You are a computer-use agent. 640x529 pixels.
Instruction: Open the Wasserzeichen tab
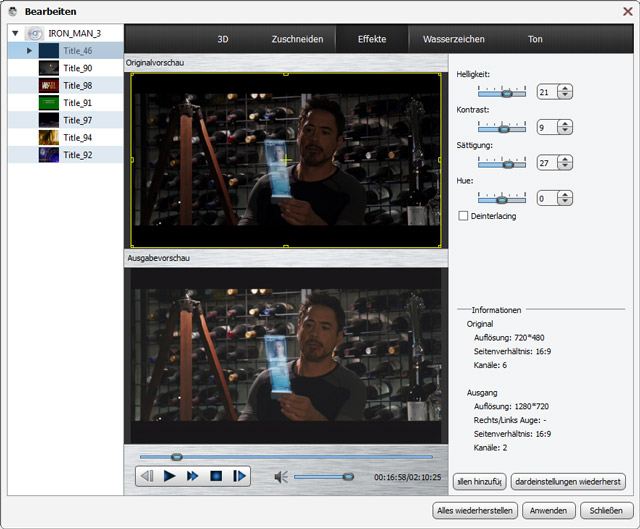[x=453, y=39]
